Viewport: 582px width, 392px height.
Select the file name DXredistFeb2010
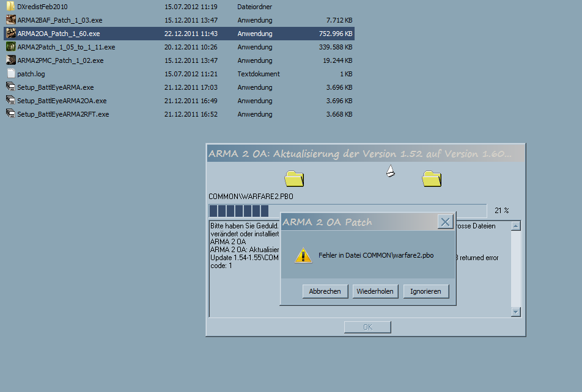click(42, 7)
